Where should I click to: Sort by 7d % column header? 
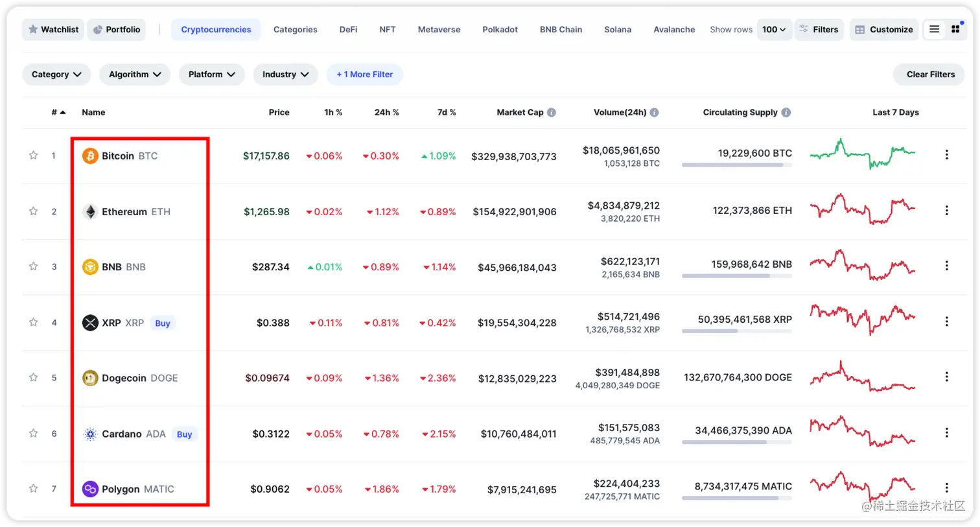coord(447,112)
